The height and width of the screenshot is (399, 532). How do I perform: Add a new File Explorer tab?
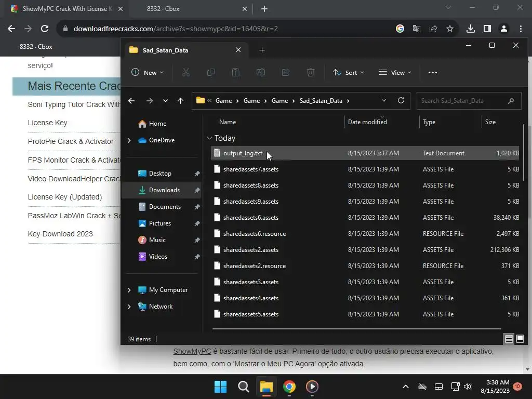262,50
